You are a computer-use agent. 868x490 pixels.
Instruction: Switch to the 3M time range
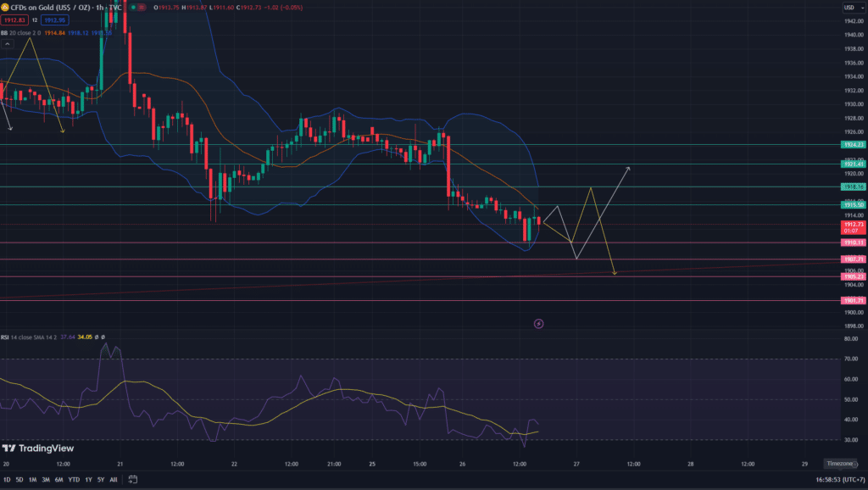[46, 480]
